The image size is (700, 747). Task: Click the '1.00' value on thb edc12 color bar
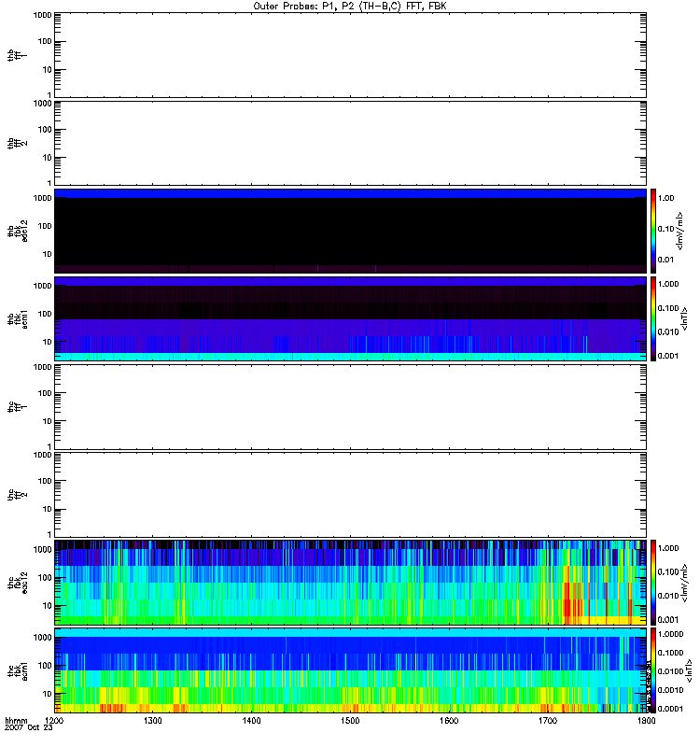(665, 198)
